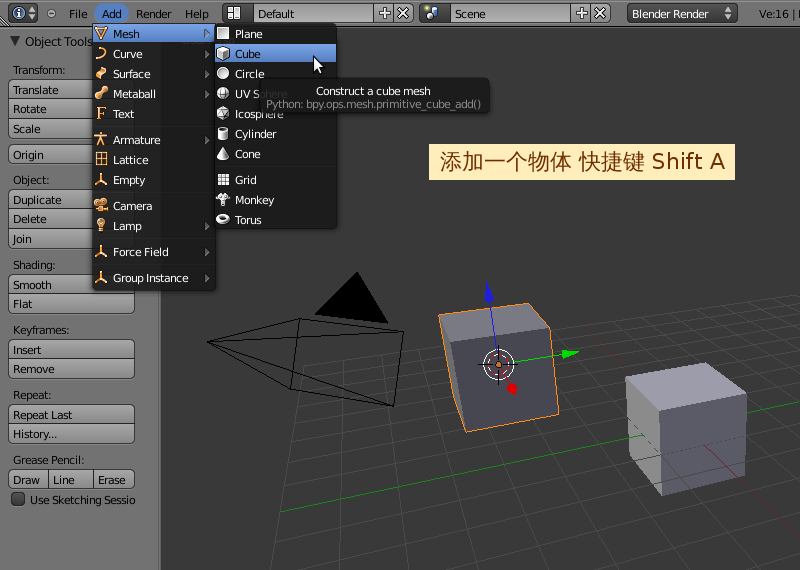Click the Torus mesh icon
The height and width of the screenshot is (570, 800).
223,219
